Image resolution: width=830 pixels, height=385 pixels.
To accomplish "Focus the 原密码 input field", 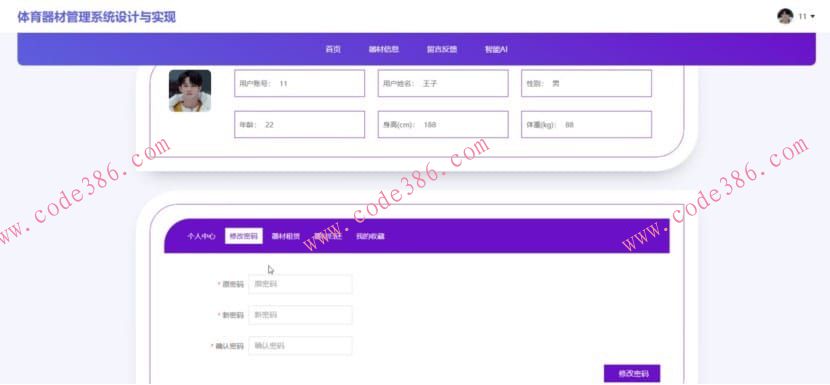I will point(300,284).
